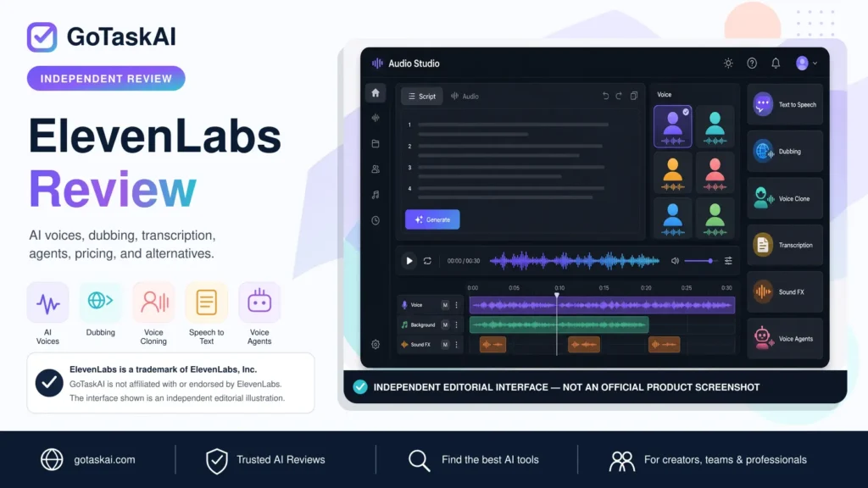868x488 pixels.
Task: Open Background track options menu
Action: click(456, 324)
